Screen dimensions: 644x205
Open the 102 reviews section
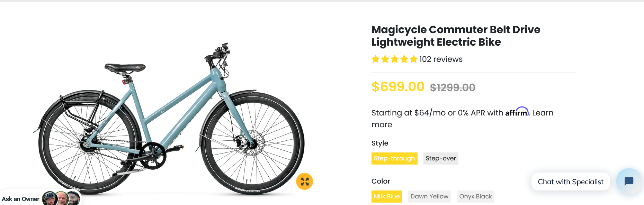click(x=440, y=59)
